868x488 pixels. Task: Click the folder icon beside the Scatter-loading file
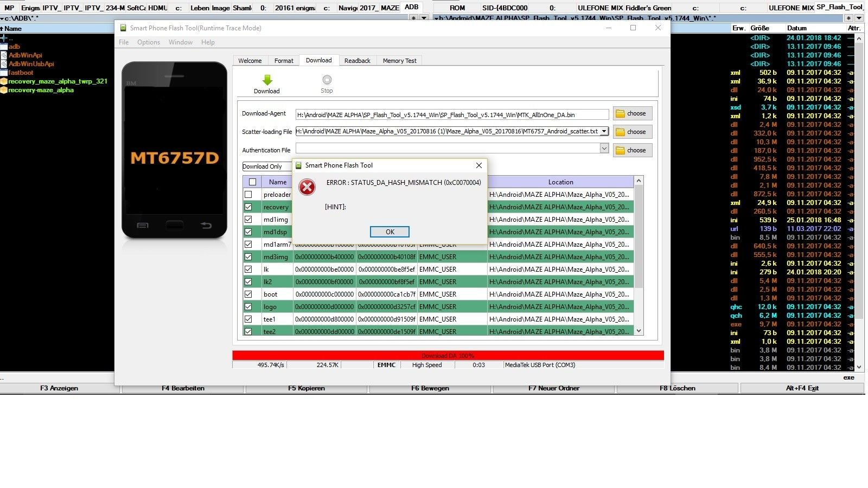620,132
